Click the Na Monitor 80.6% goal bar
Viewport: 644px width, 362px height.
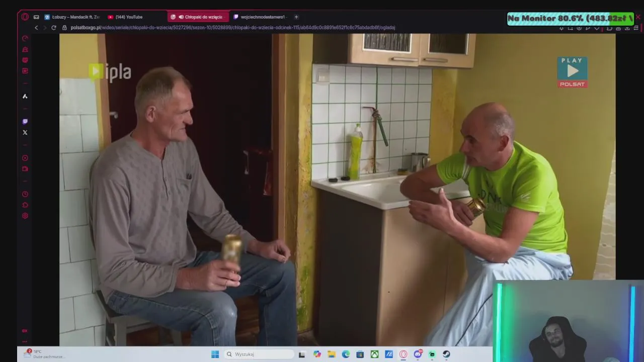point(571,19)
